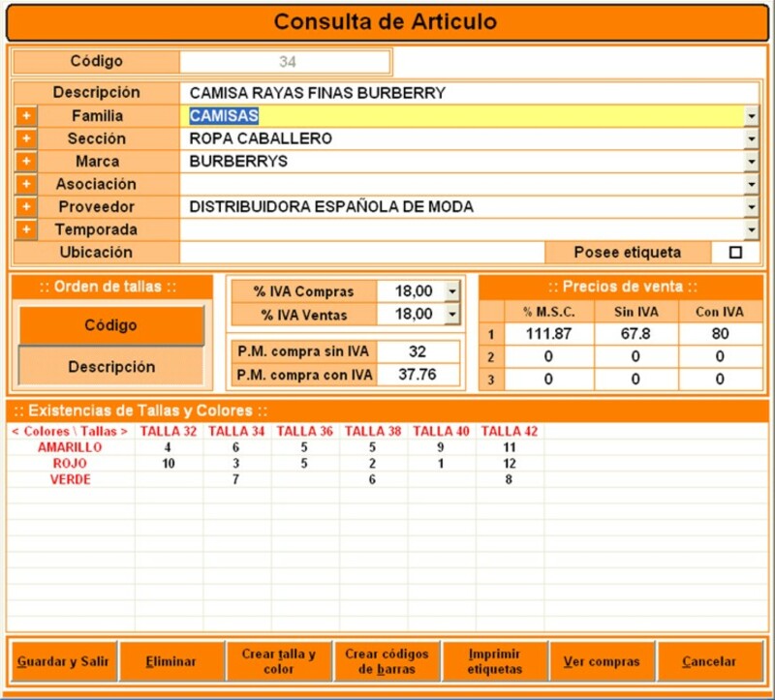Viewport: 775px width, 700px height.
Task: Add a new Proveedor with plus icon
Action: [26, 207]
